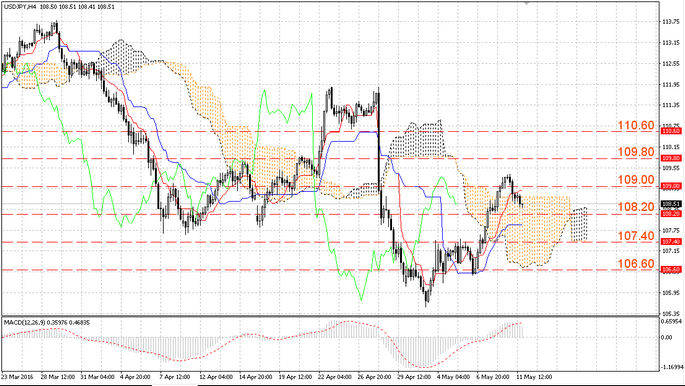
Task: Click the chart shift triangle marker at top
Action: click(x=526, y=3)
